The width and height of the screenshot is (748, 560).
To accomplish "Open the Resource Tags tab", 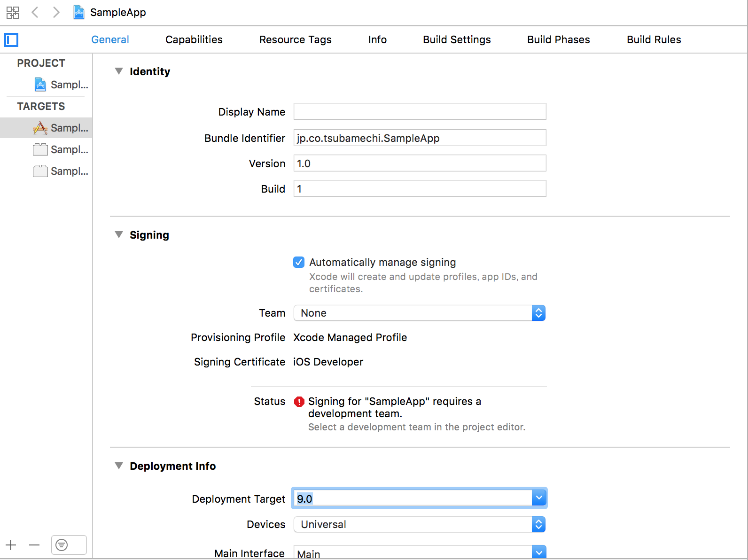I will 296,39.
